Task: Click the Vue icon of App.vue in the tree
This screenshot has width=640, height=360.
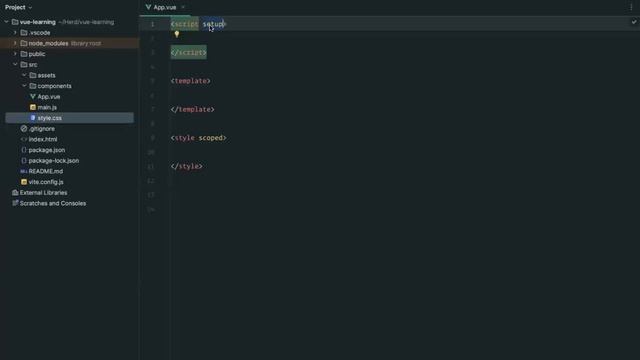Action: [33, 97]
